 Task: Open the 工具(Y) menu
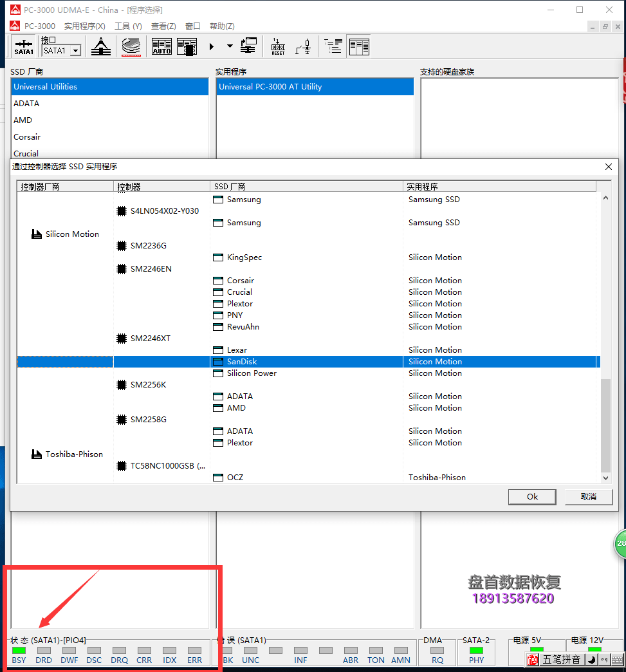pos(128,26)
